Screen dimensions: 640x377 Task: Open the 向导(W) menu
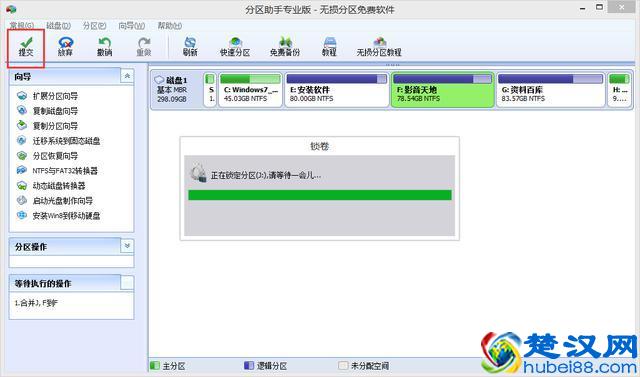[x=131, y=26]
